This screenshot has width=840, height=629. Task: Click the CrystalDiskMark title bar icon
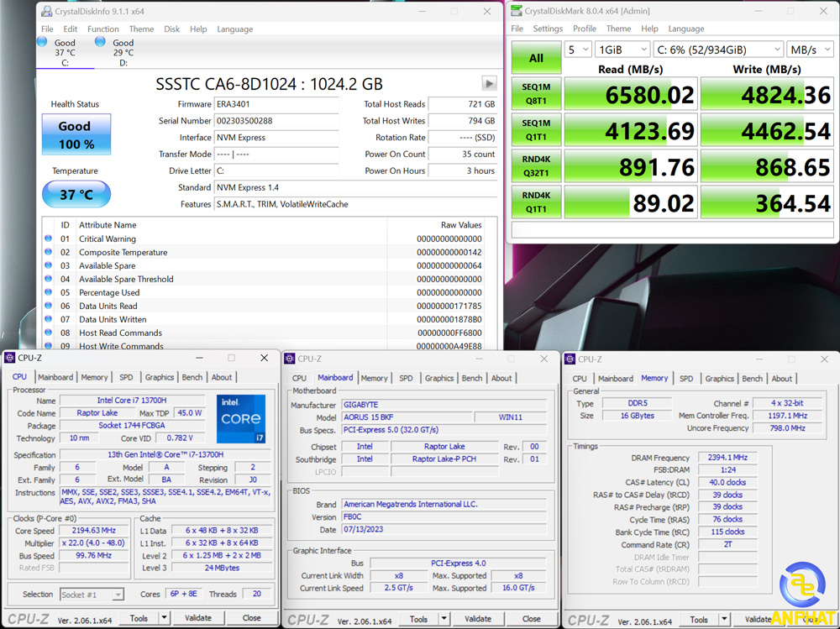(517, 11)
